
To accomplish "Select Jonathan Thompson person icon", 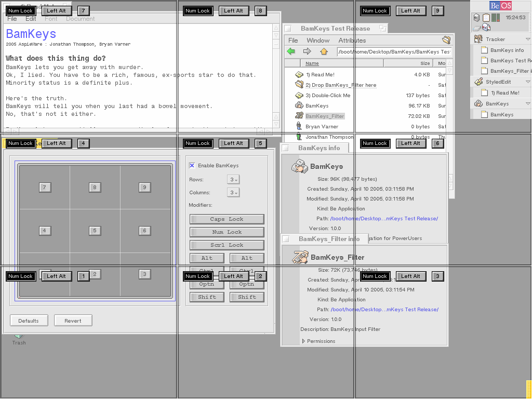I will click(x=299, y=137).
